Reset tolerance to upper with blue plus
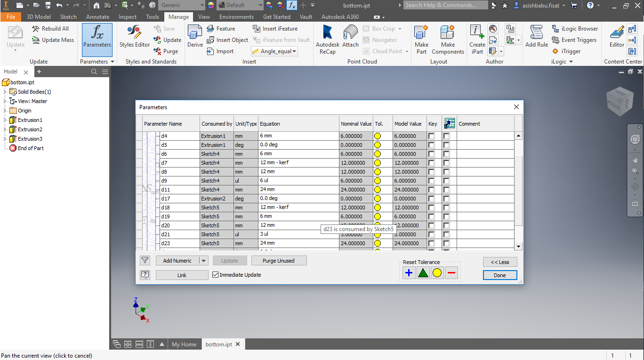 coord(409,273)
